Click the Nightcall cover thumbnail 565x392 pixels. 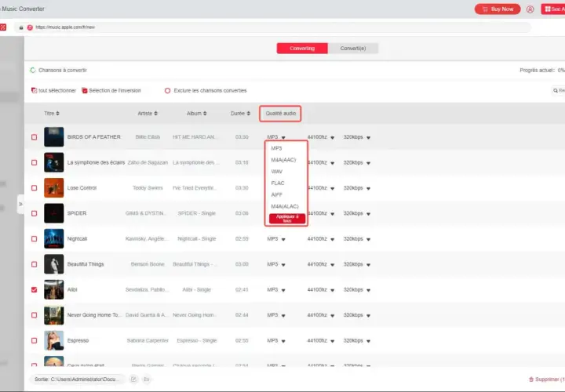point(53,238)
